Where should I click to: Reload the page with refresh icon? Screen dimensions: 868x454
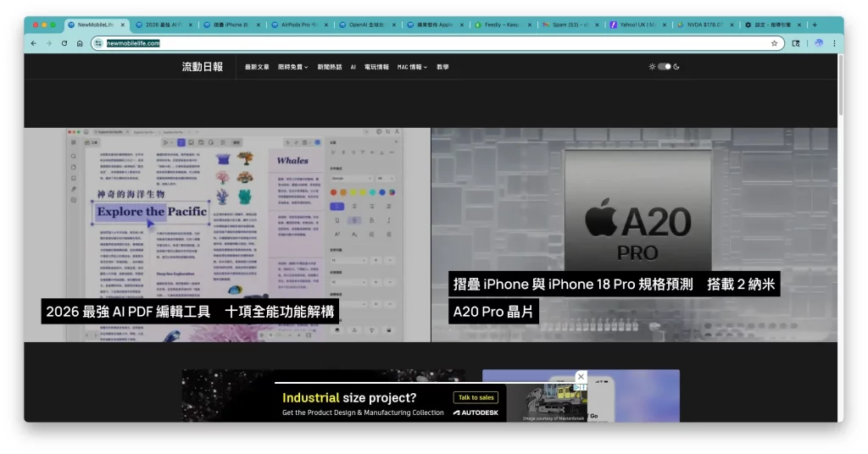[64, 43]
